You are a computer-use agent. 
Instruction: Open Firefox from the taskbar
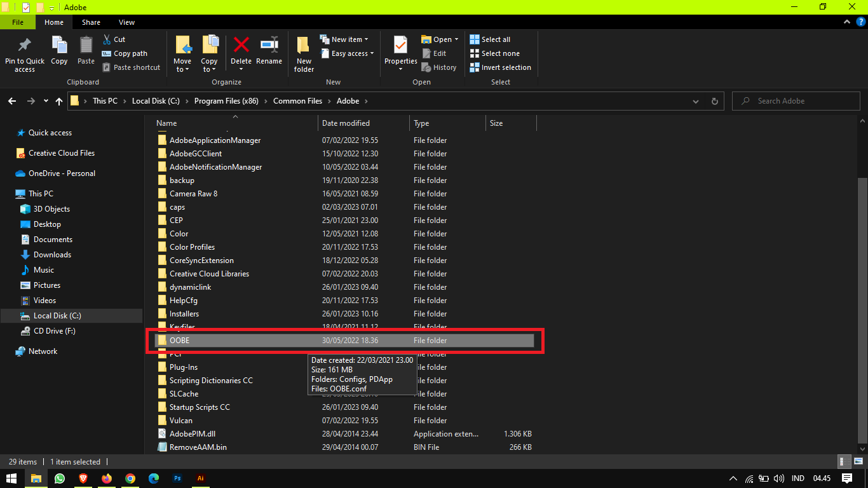(107, 478)
